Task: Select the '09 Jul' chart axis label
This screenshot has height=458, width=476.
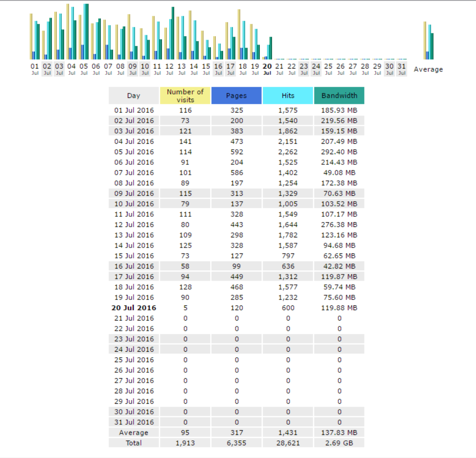Action: tap(133, 69)
